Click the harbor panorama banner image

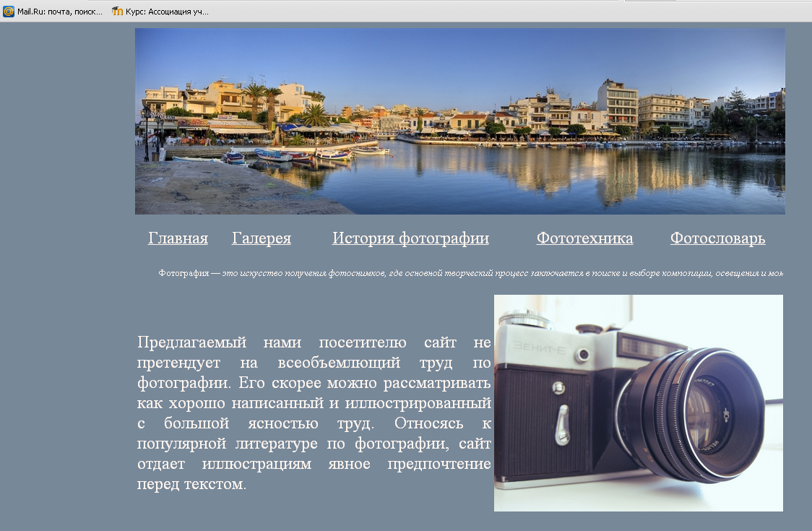[459, 121]
